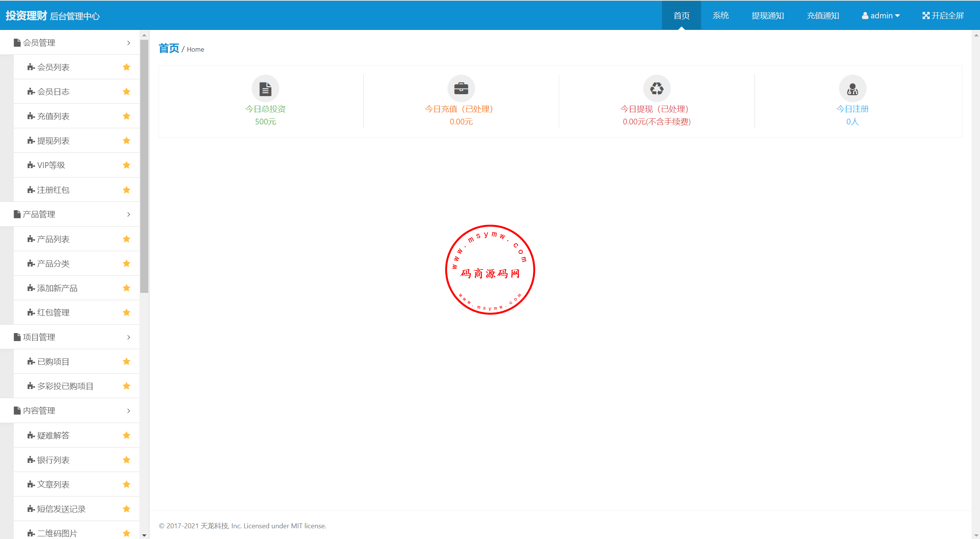The height and width of the screenshot is (539, 980).
Task: Open the 短信发送记录 page
Action: [x=77, y=509]
